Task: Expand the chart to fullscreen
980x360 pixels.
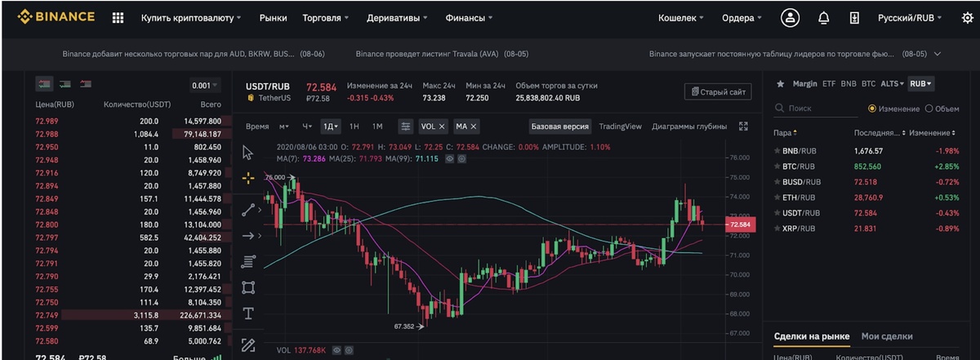Action: [743, 127]
